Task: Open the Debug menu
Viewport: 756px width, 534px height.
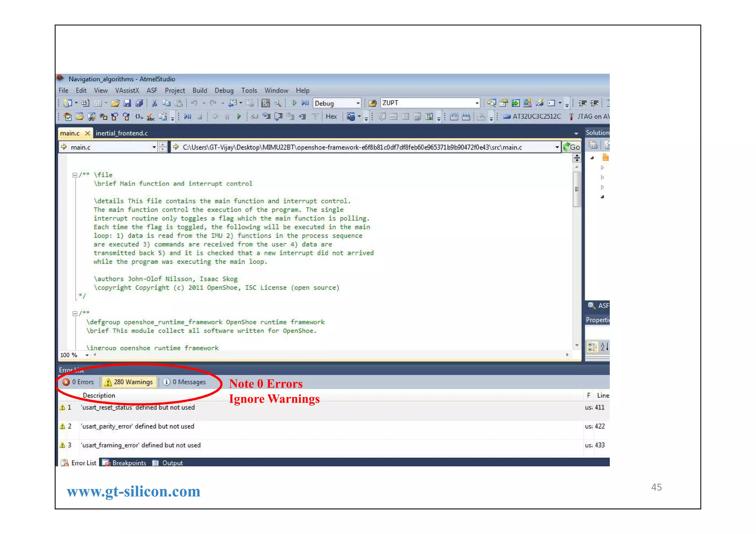Action: click(x=224, y=90)
